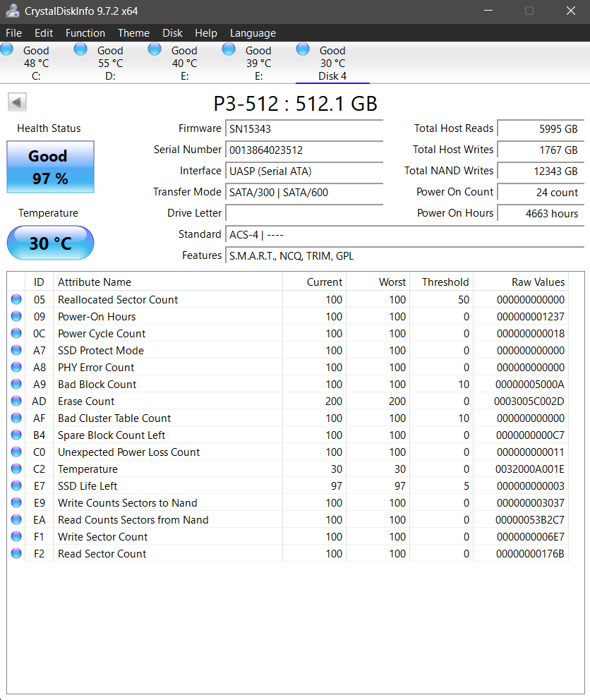Click status orb for Power Cycle Count
This screenshot has width=590, height=700.
pos(16,334)
